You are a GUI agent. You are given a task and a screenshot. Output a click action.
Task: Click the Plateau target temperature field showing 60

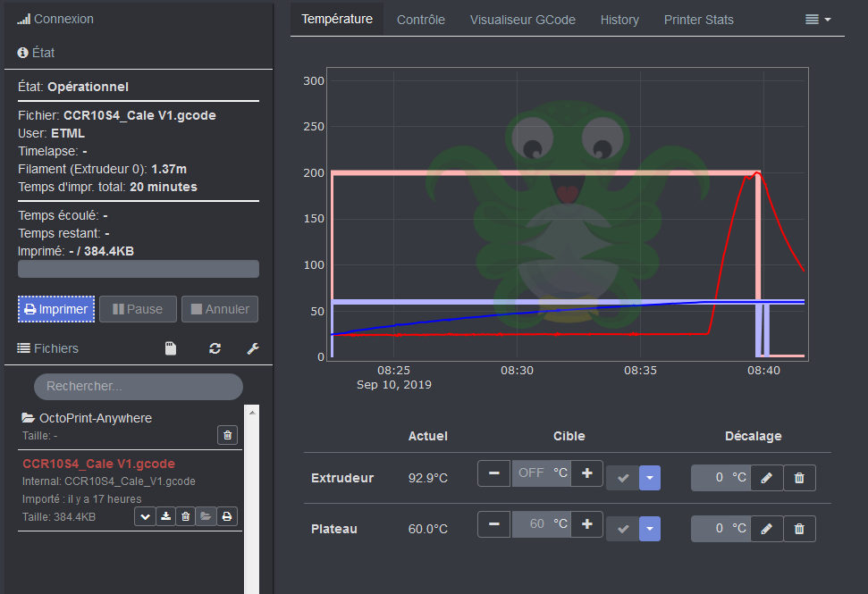tap(541, 524)
